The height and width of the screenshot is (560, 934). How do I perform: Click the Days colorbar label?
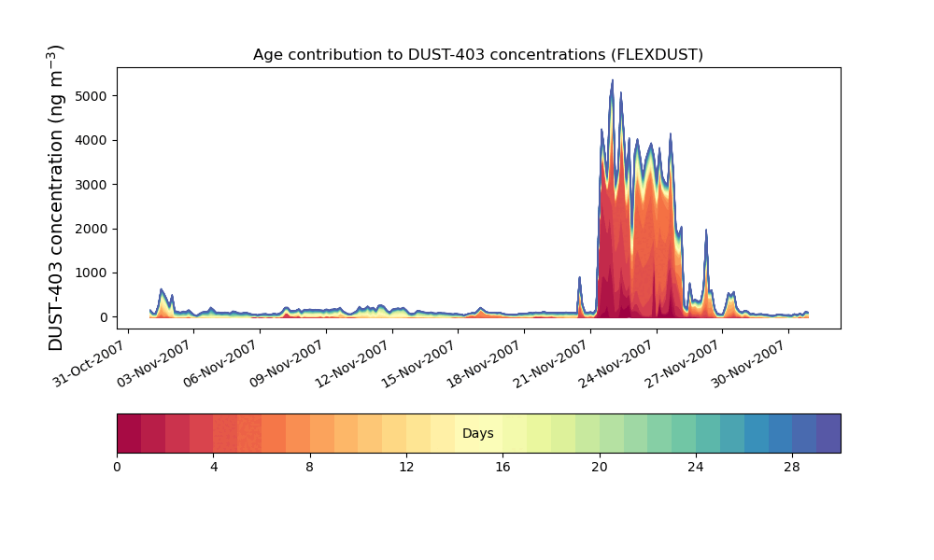pos(477,434)
